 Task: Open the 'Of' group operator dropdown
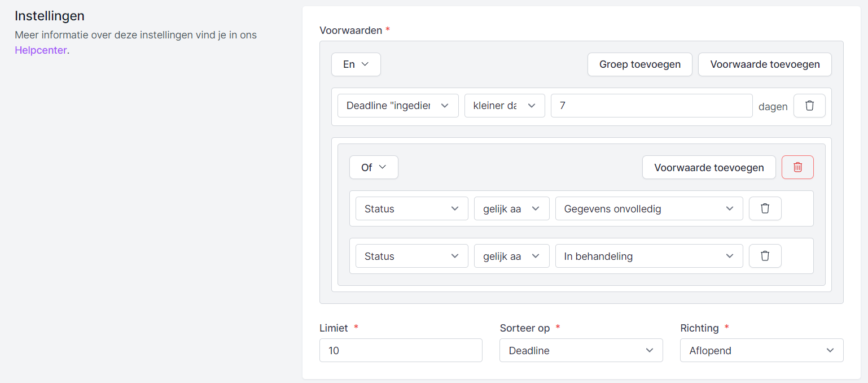click(374, 167)
